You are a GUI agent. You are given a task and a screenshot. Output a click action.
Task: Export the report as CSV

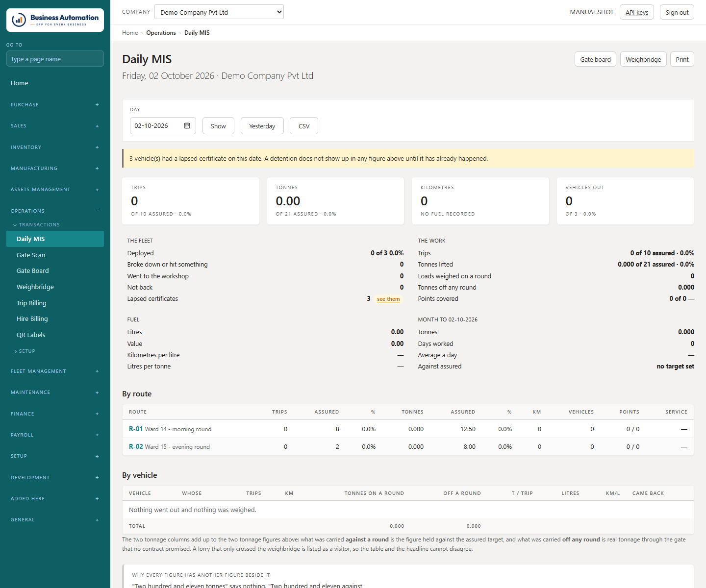pyautogui.click(x=304, y=126)
